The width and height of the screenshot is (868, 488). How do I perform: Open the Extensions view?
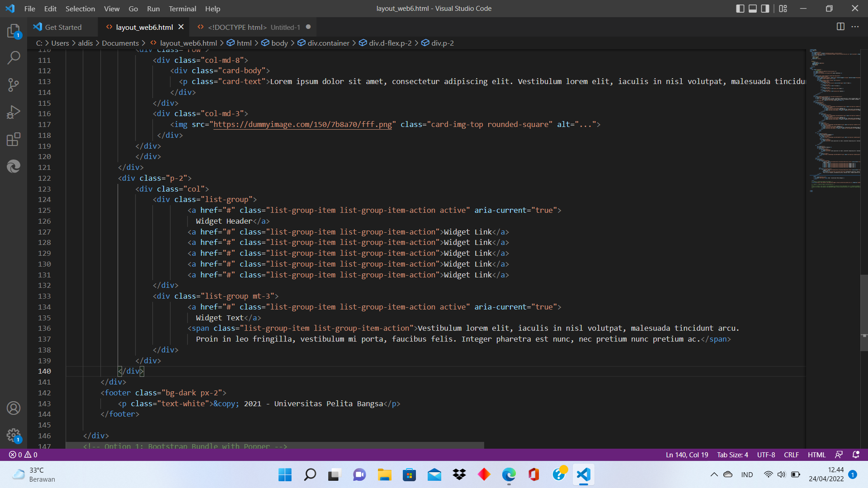(13, 139)
